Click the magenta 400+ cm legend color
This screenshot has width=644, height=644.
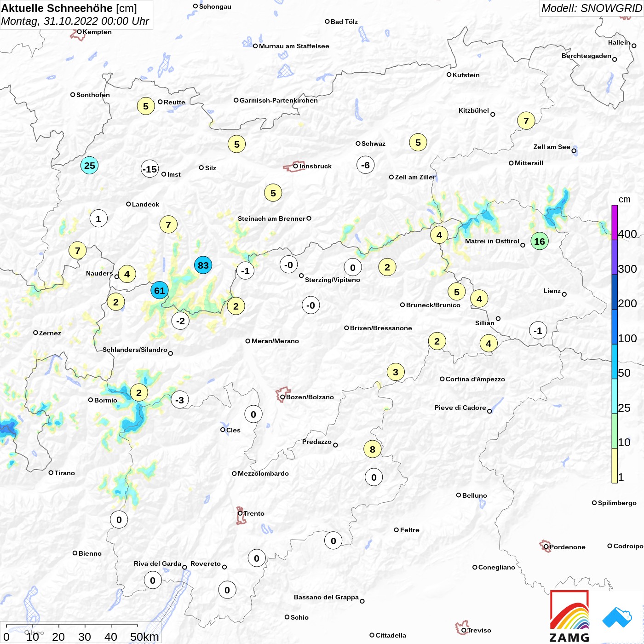pyautogui.click(x=615, y=222)
